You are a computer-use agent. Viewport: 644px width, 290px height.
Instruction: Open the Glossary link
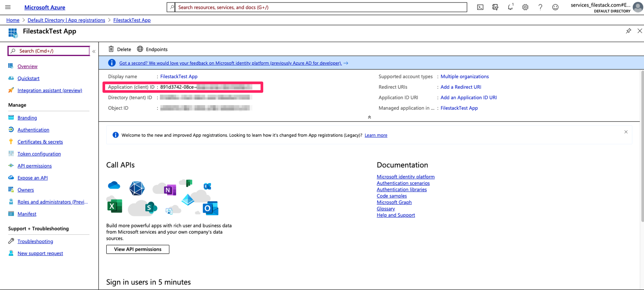[x=385, y=209]
